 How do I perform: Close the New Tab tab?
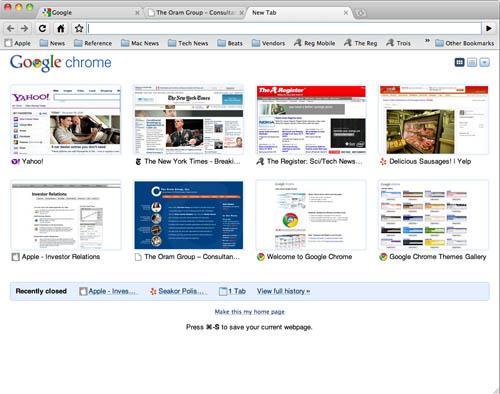[x=346, y=13]
